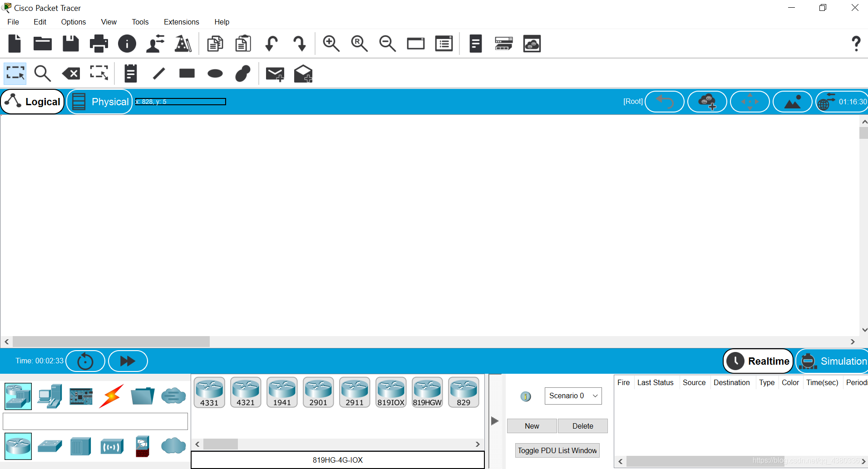Add a simple PDU envelope

point(275,74)
